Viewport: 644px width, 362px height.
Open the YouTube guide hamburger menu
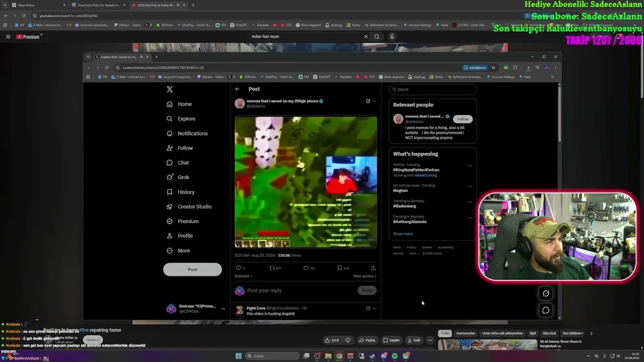(8, 37)
